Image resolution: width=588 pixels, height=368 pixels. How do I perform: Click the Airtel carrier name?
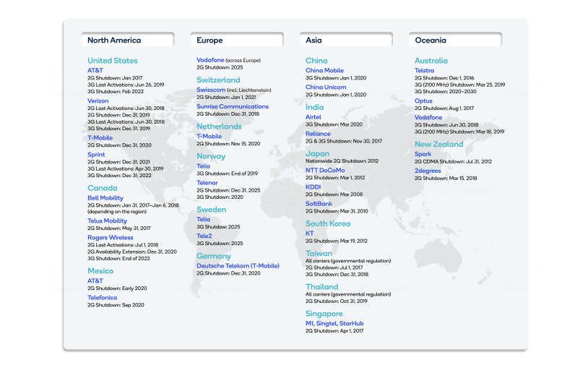tap(313, 117)
